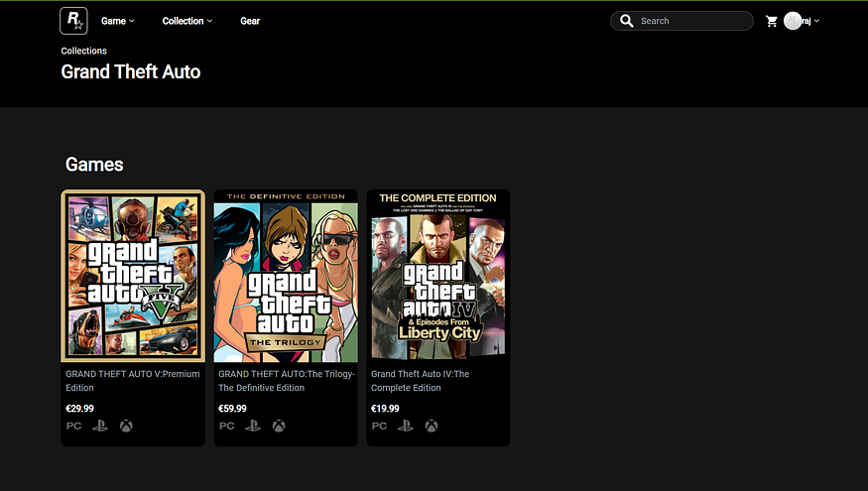Click the Grand Theft Auto page heading
Screen dimensions: 868x491
(x=131, y=72)
